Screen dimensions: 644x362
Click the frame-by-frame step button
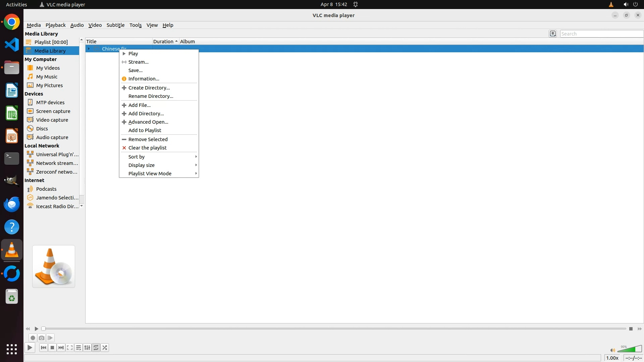(50, 338)
